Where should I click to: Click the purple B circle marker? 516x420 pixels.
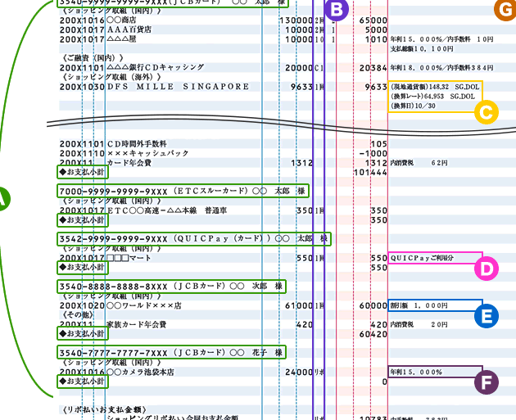(337, 9)
